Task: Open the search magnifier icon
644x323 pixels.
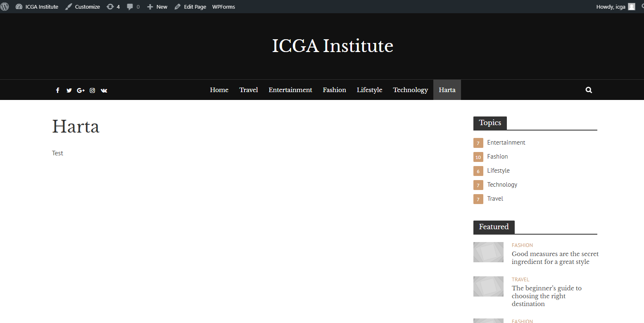Action: click(x=589, y=90)
